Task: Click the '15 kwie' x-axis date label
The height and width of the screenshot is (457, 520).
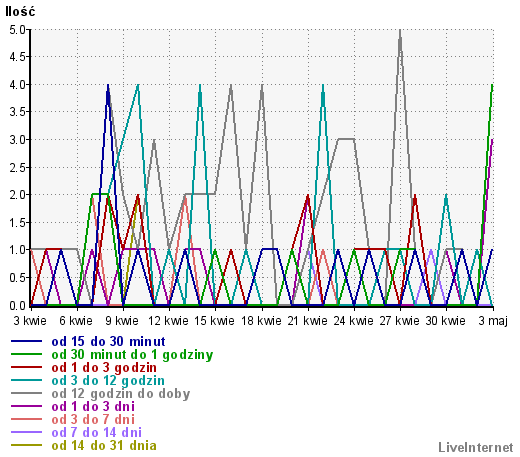Action: [214, 321]
